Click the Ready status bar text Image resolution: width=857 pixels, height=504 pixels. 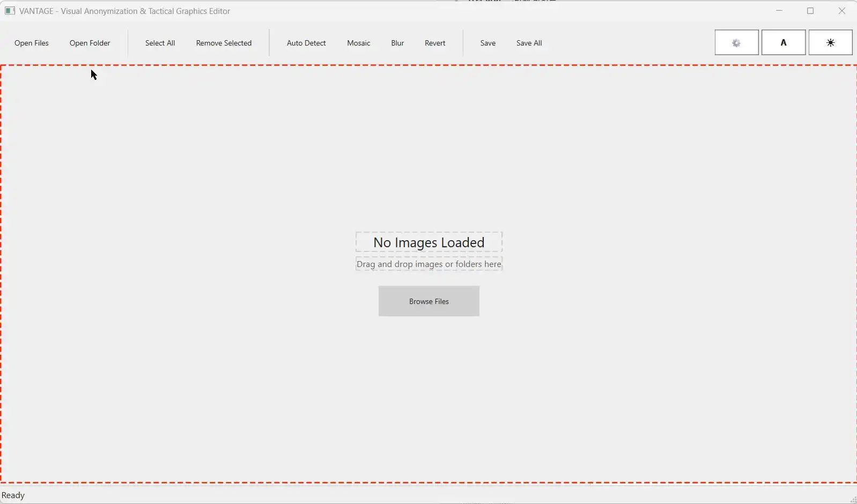(14, 495)
